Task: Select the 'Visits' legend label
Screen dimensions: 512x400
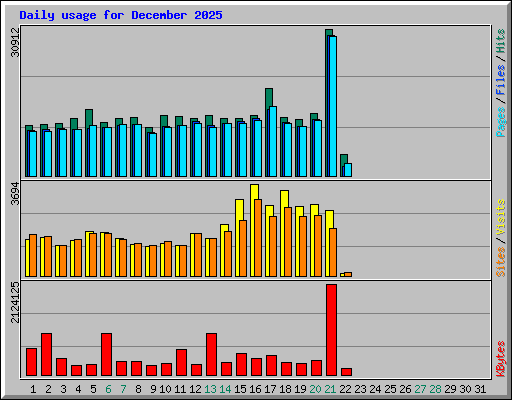Action: (x=501, y=217)
